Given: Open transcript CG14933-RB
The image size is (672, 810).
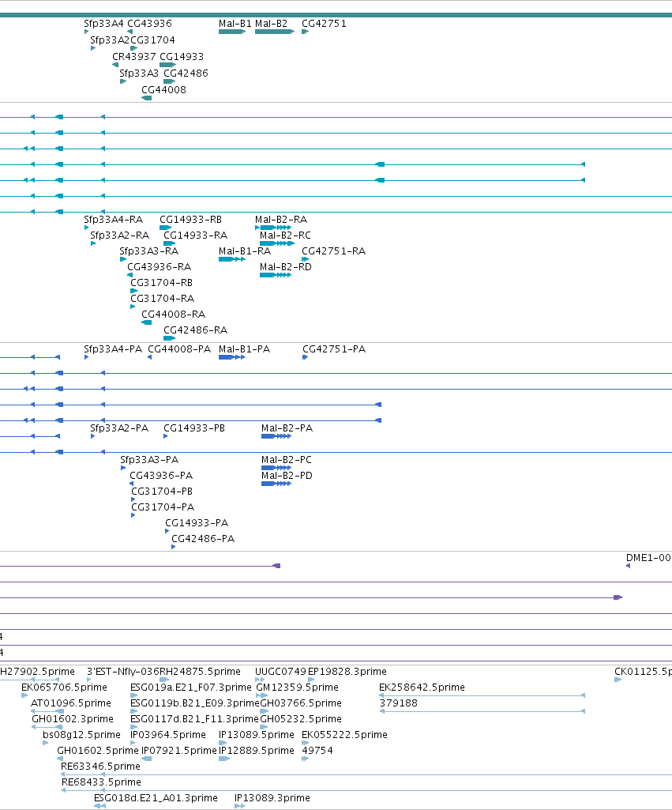Looking at the screenshot, I should (x=190, y=220).
